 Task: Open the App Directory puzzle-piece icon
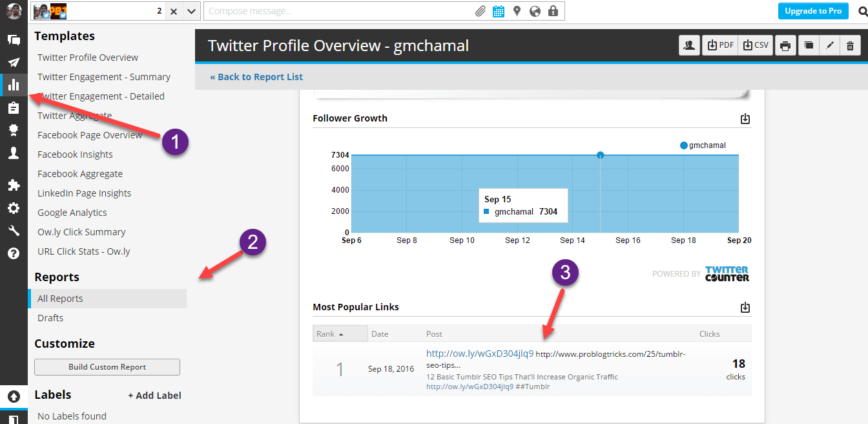pyautogui.click(x=14, y=185)
